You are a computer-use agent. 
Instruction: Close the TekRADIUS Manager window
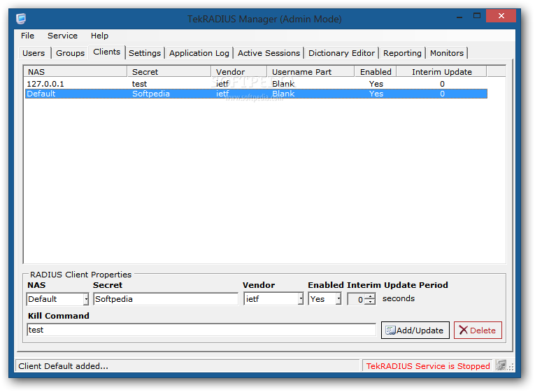click(501, 16)
